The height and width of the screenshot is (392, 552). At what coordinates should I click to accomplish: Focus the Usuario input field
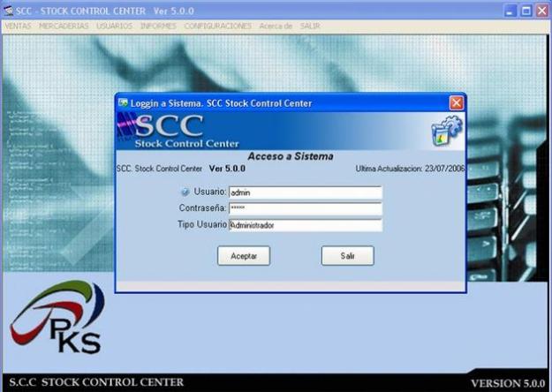coord(306,192)
